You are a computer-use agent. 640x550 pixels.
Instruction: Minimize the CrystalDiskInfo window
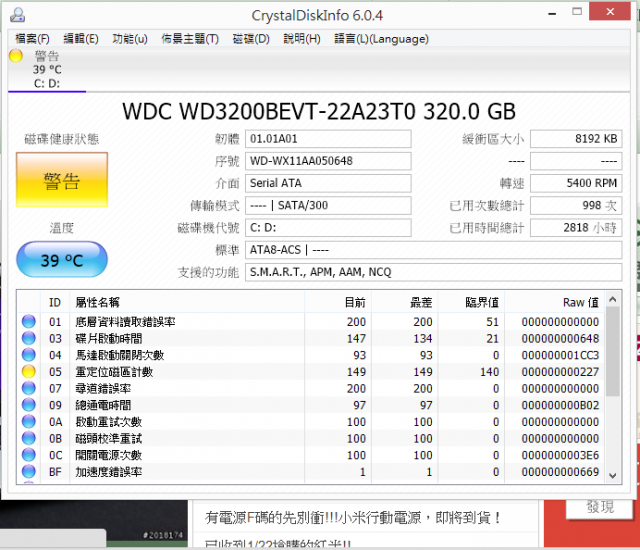[552, 13]
